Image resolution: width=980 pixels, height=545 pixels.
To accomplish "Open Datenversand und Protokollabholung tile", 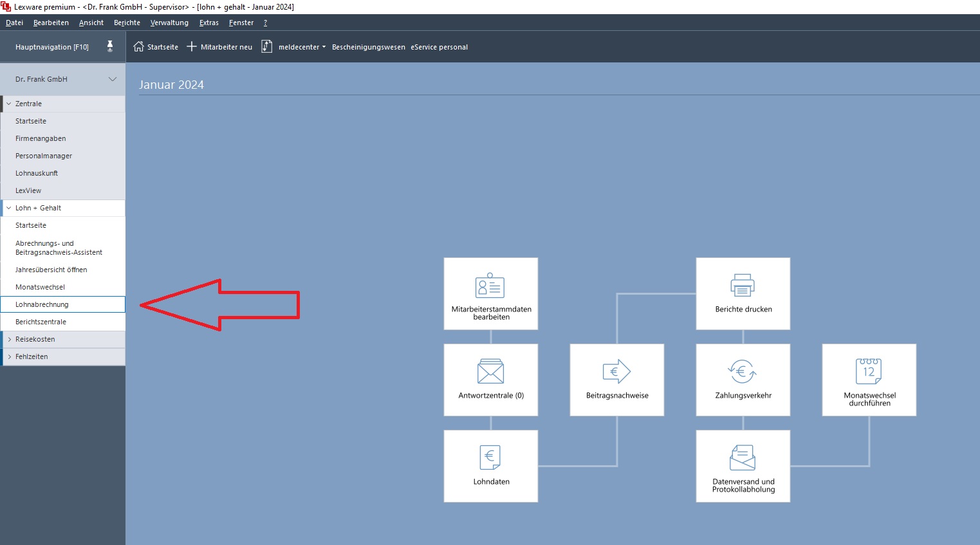I will (743, 466).
